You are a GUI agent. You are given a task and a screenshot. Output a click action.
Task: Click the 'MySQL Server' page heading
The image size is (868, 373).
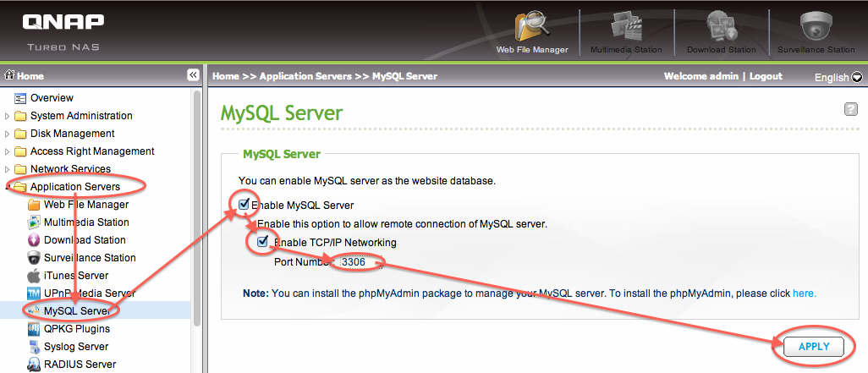pos(282,113)
